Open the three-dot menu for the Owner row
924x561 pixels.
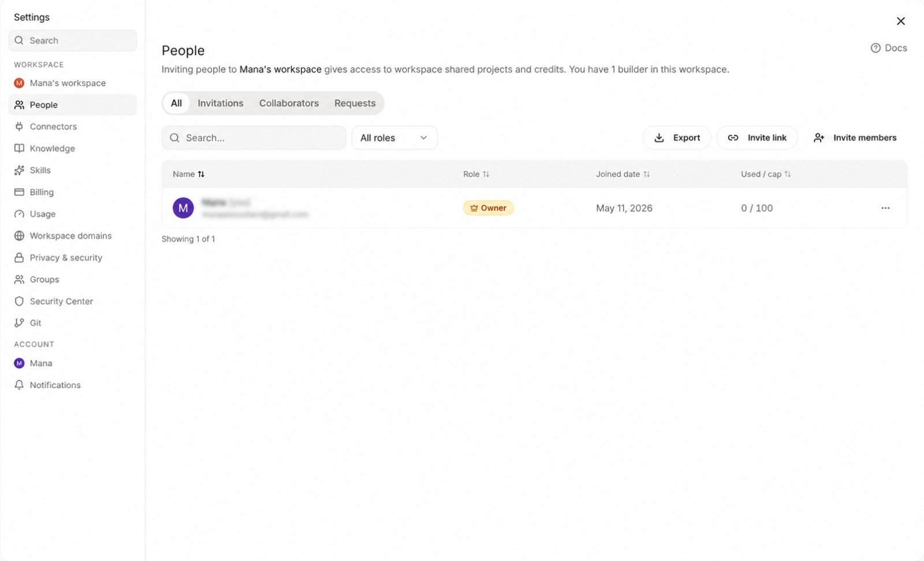[885, 208]
